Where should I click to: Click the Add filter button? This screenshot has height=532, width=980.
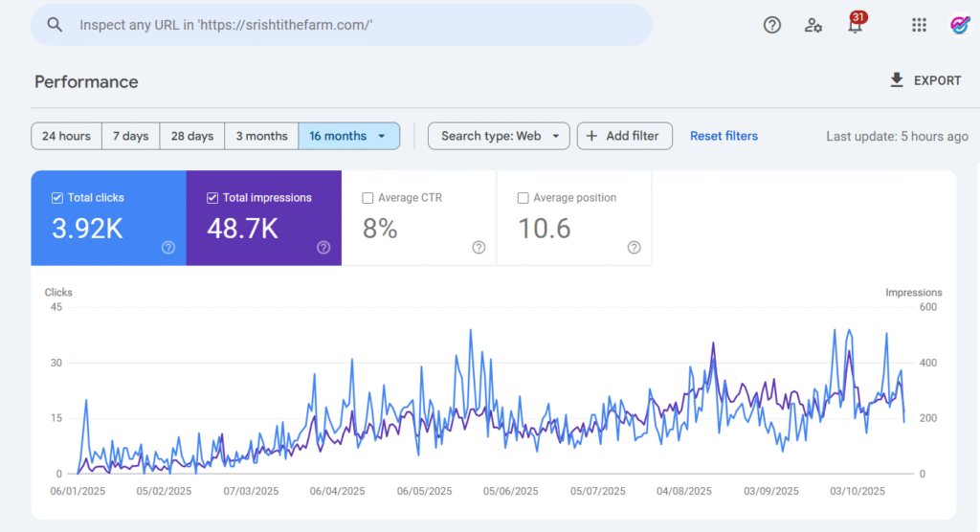click(624, 136)
